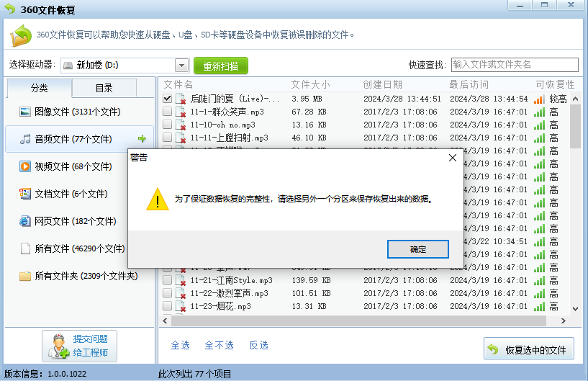Click the 重新扫描 rescan button
The height and width of the screenshot is (381, 588).
221,66
